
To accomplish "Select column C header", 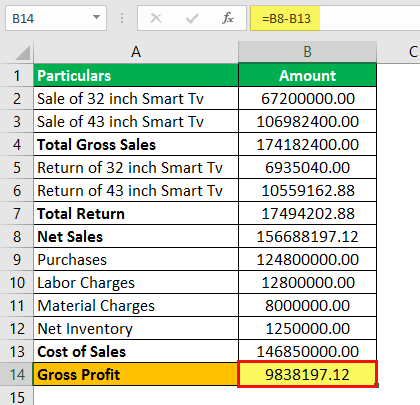I will [399, 52].
